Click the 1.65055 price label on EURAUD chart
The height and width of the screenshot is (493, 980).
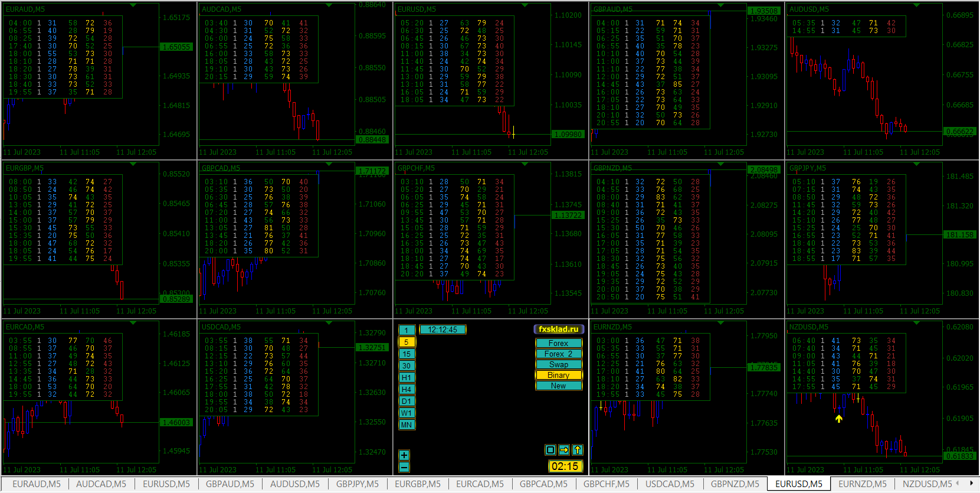pyautogui.click(x=177, y=47)
